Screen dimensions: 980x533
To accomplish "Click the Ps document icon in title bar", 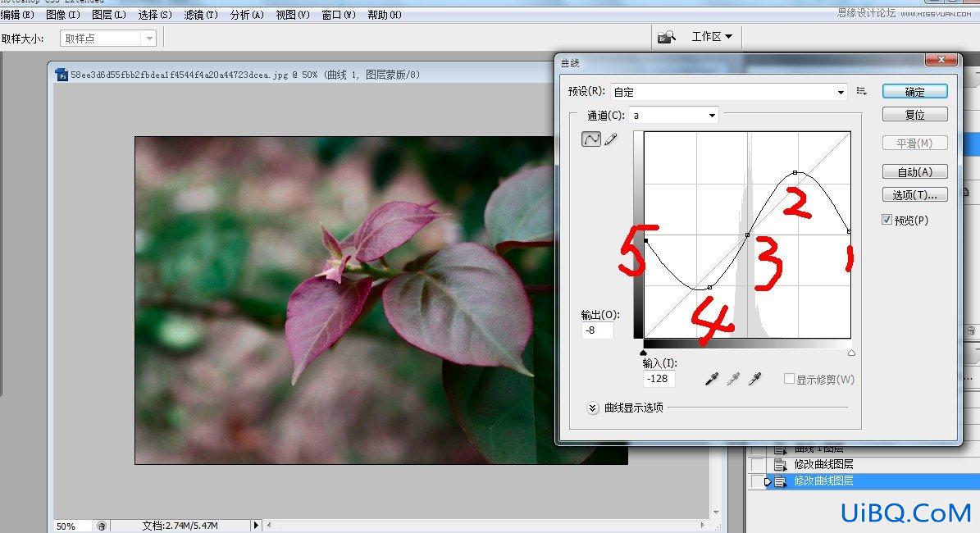I will (x=62, y=75).
